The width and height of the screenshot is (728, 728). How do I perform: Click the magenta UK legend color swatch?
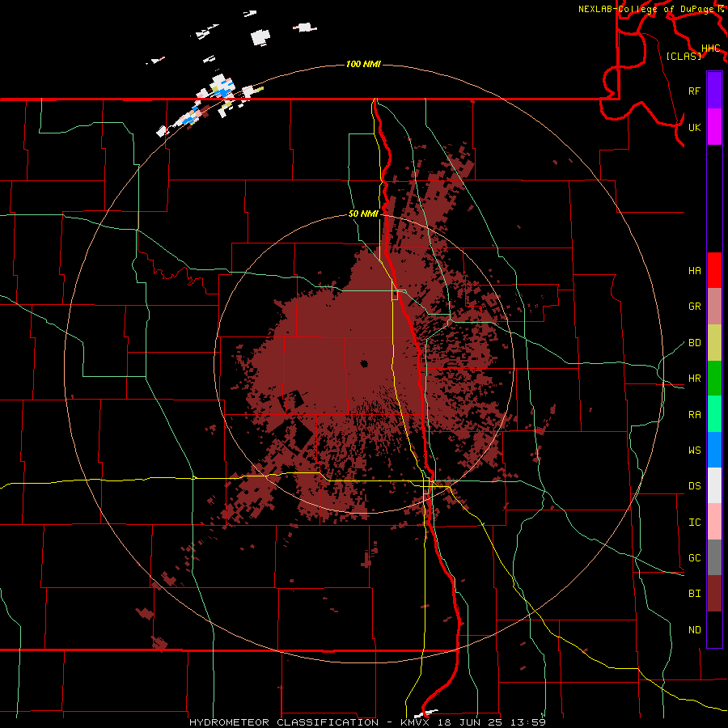pos(714,127)
